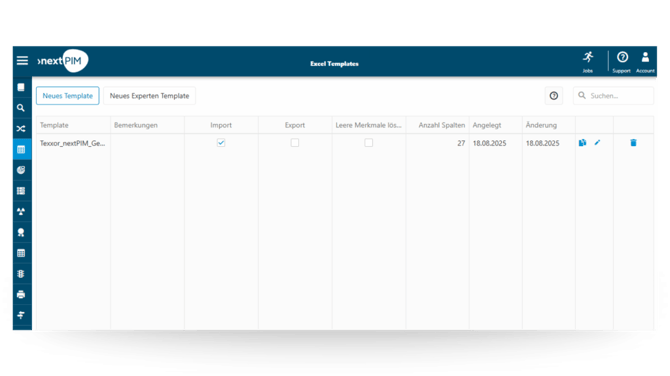The width and height of the screenshot is (670, 376).
Task: Click the list grid sidebar icon
Action: (21, 191)
